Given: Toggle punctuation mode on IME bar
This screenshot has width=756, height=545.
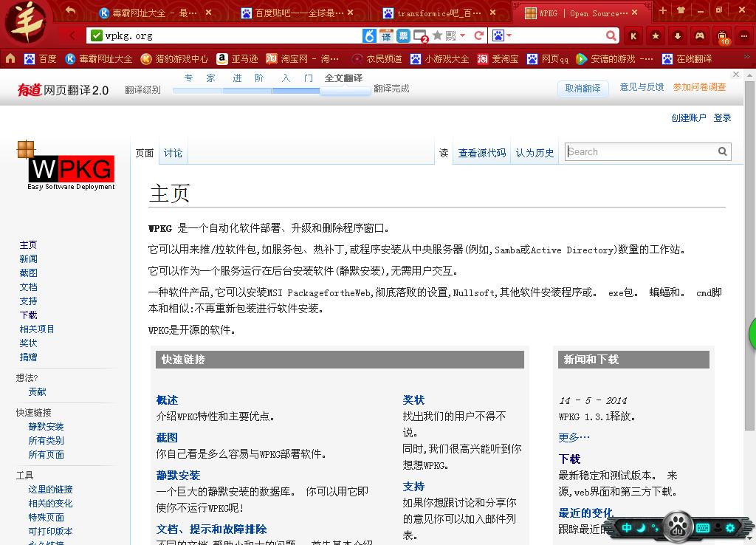Looking at the screenshot, I should [654, 527].
